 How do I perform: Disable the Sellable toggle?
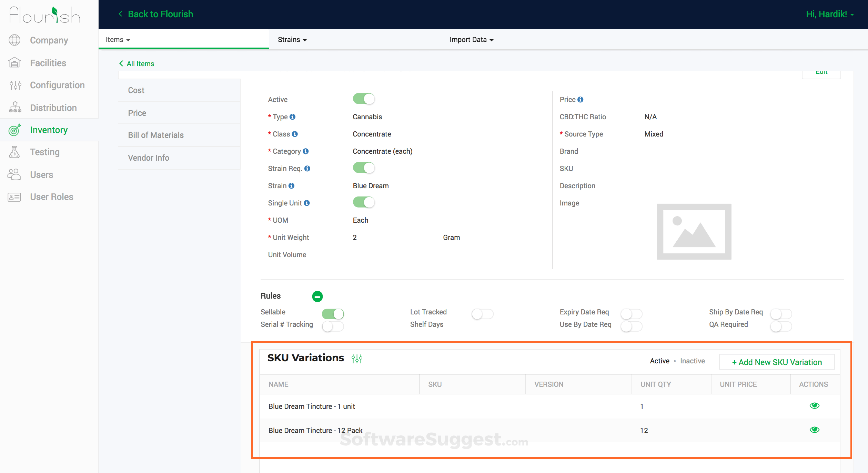tap(333, 314)
